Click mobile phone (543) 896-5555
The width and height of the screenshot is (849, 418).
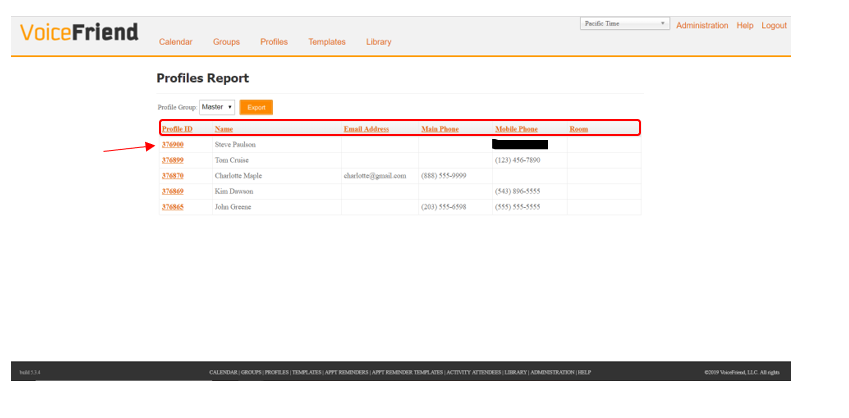click(x=518, y=191)
